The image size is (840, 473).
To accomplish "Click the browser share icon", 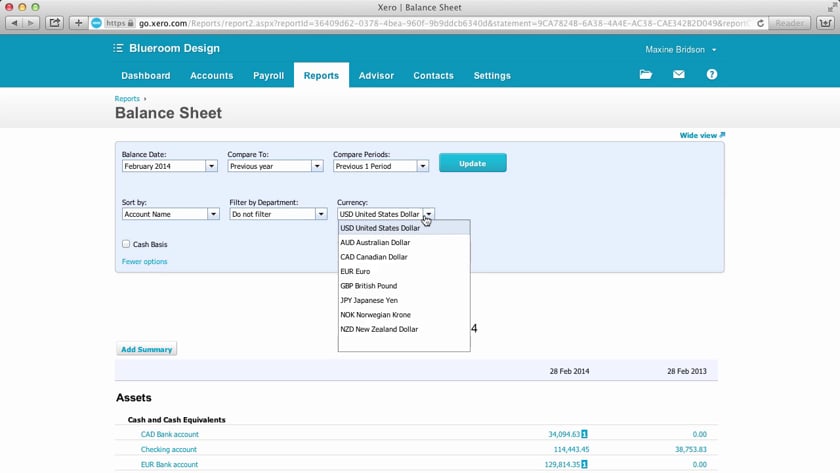I will [x=55, y=23].
